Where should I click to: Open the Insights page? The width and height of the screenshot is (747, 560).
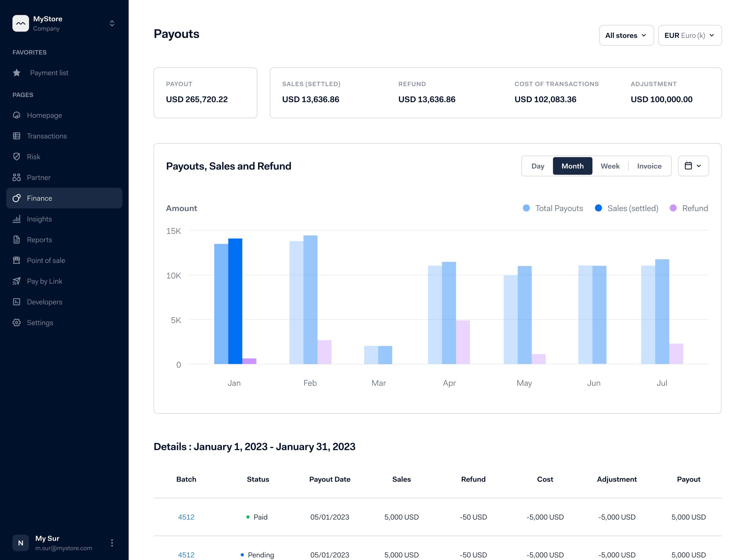39,219
